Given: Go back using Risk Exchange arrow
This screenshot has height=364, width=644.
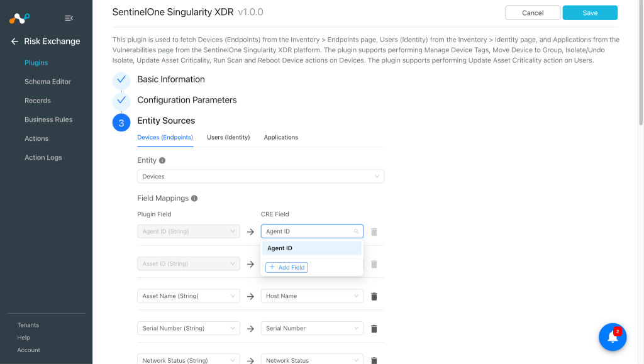Looking at the screenshot, I should (14, 41).
